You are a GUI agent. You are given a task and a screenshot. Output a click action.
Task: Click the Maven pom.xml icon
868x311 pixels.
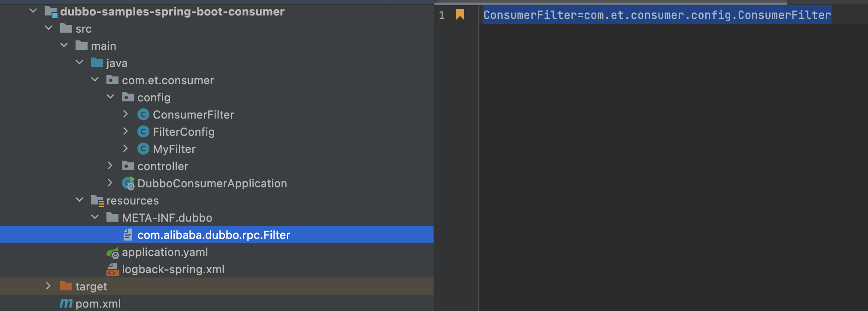(x=66, y=304)
